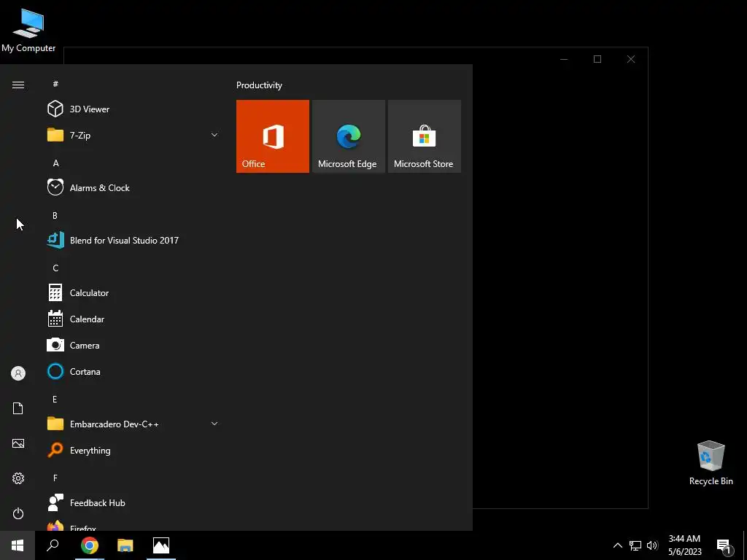Open the volume tray icon
747x560 pixels.
click(652, 545)
